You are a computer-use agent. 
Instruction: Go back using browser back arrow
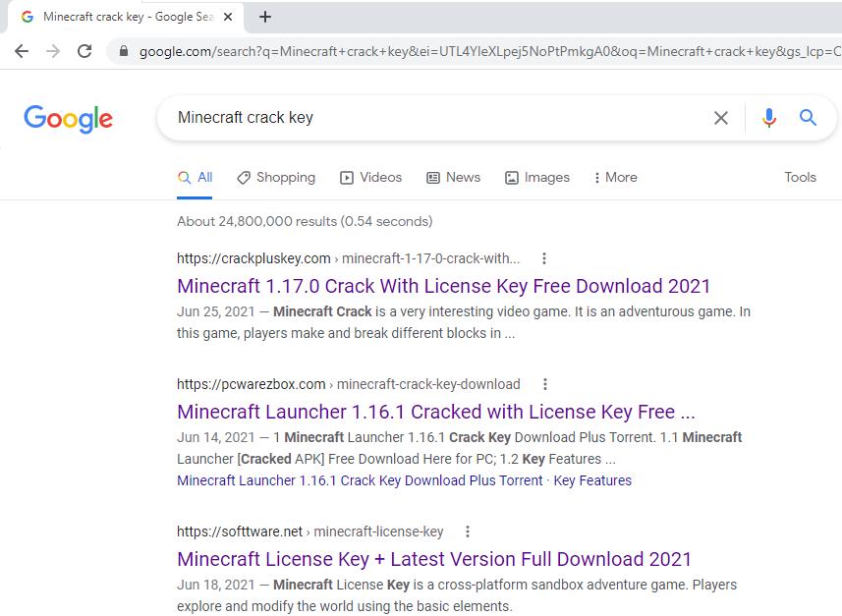(x=22, y=51)
